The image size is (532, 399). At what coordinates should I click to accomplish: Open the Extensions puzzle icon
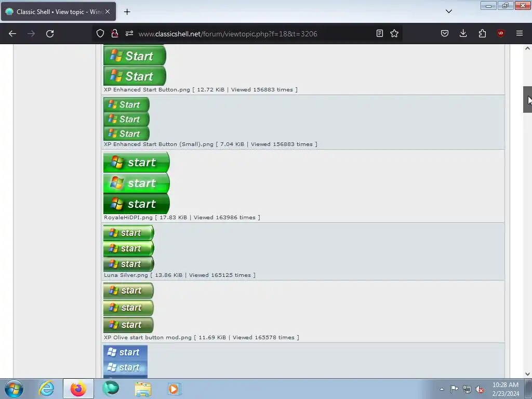(482, 33)
